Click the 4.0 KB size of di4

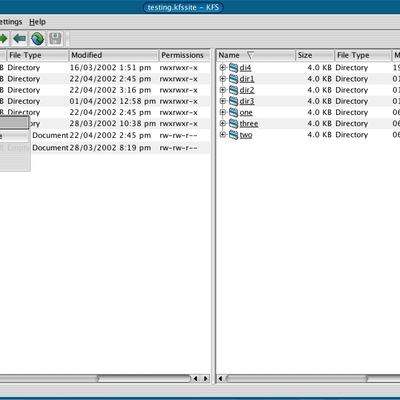tap(319, 68)
